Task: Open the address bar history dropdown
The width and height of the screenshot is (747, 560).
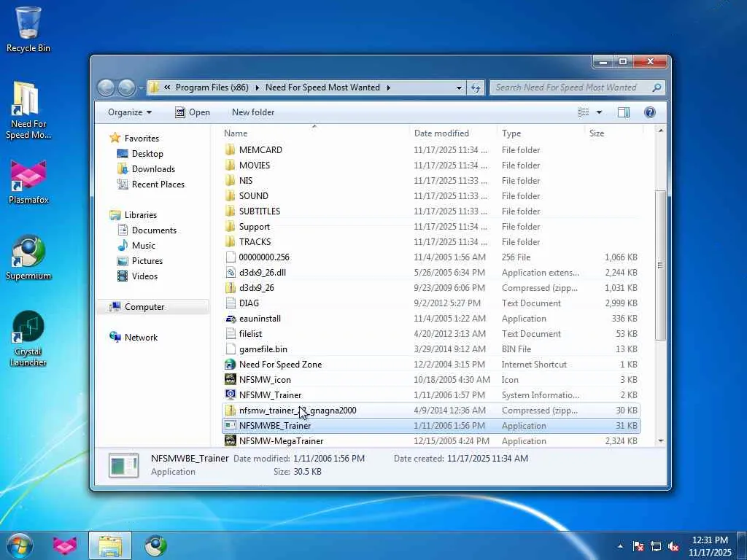Action: tap(459, 87)
